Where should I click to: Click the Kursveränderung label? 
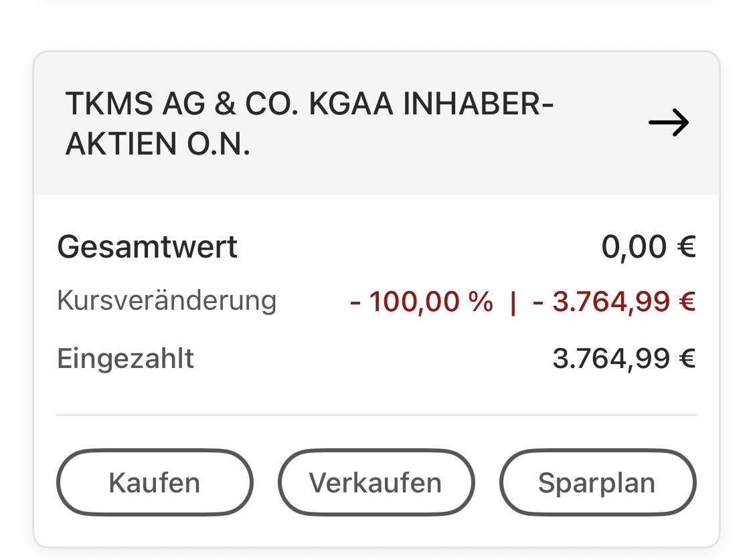167,301
